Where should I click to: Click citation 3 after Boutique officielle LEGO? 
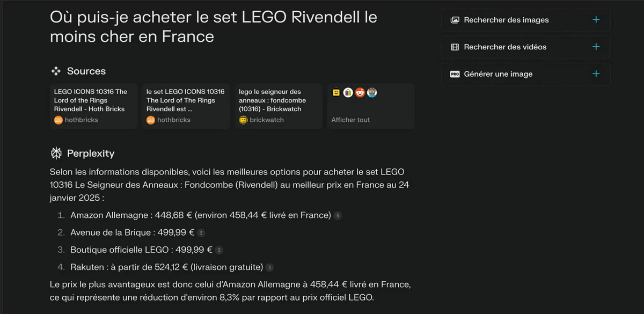(219, 250)
